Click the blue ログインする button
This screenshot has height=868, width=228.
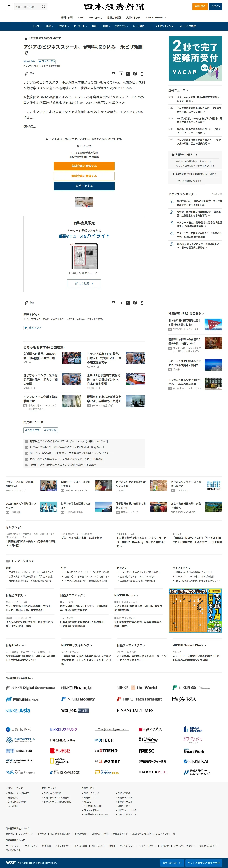[84, 186]
